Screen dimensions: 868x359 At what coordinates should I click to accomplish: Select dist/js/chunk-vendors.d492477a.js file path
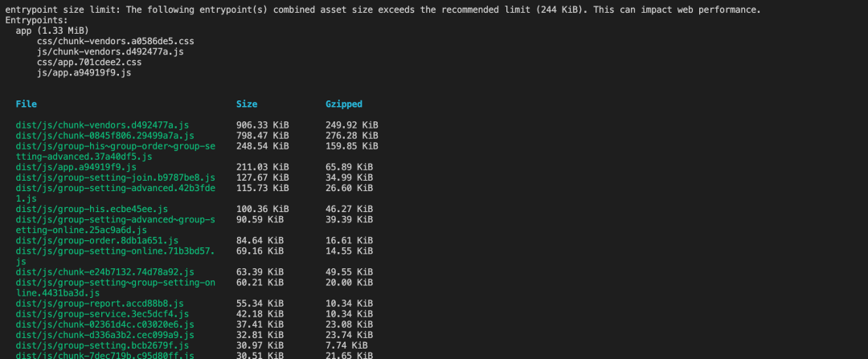point(102,125)
